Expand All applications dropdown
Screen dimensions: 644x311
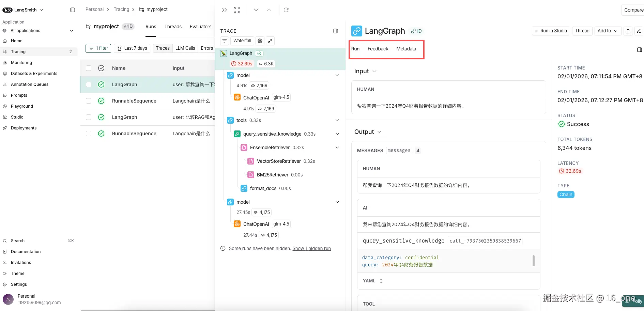point(38,31)
